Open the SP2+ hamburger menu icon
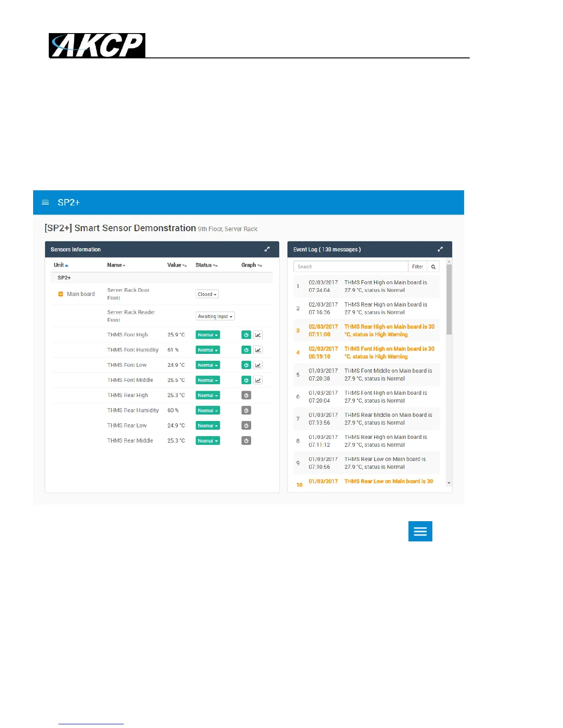Viewport: 563px width, 728px height. [45, 202]
